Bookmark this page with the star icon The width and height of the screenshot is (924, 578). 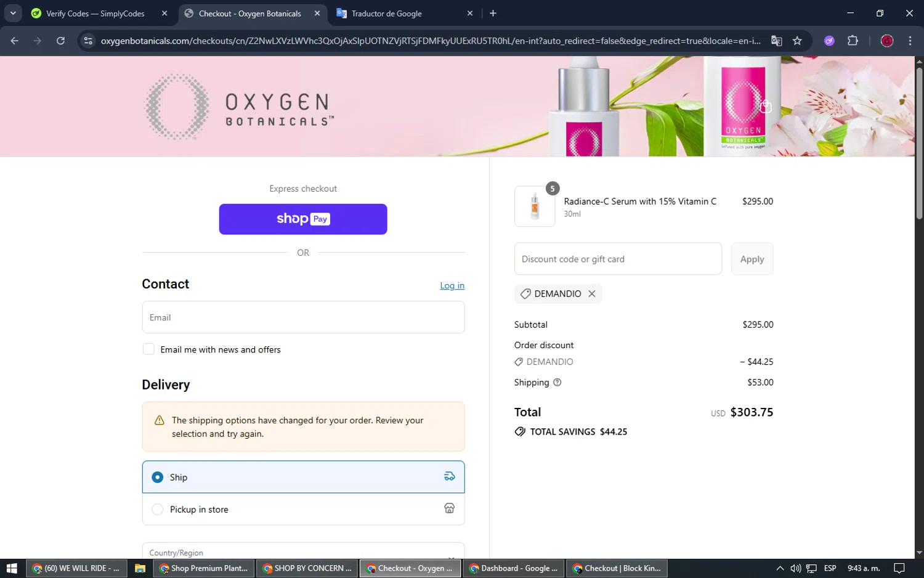797,41
